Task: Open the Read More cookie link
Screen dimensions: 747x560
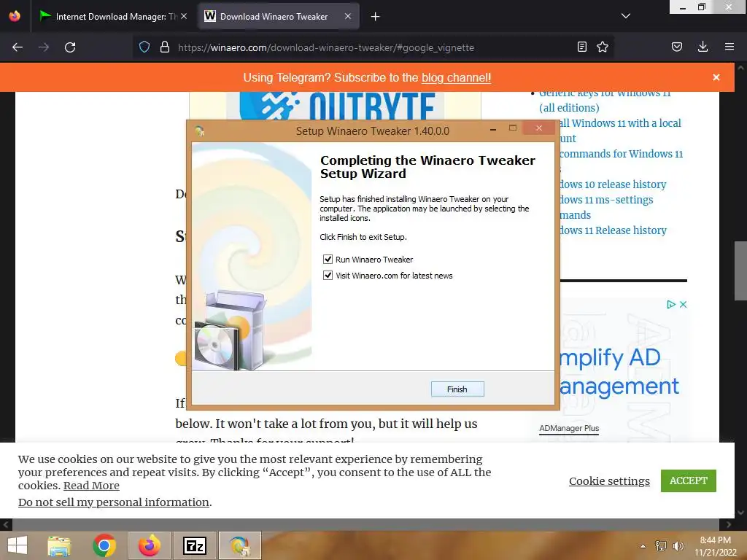Action: point(91,485)
